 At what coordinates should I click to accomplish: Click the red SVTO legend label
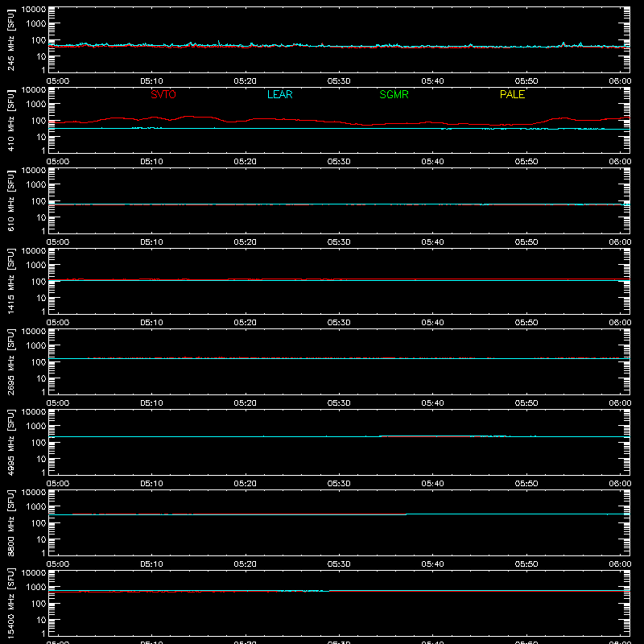163,94
